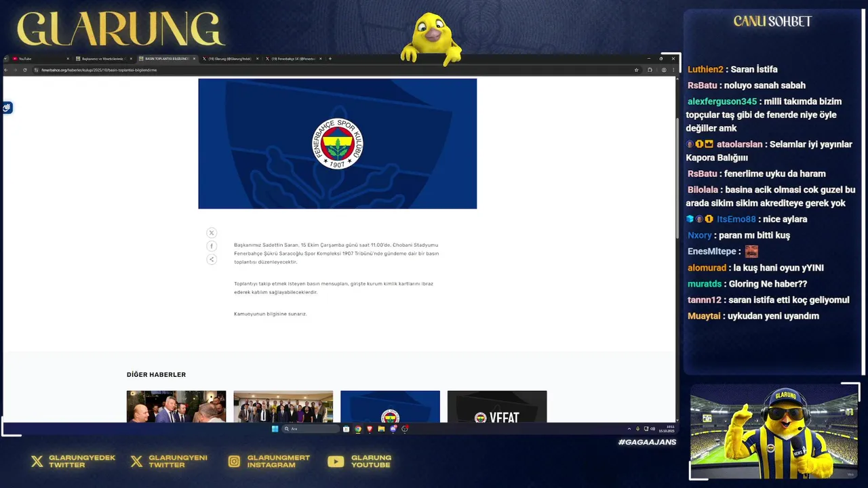Switch to the Glarung X profile tab

(x=230, y=58)
